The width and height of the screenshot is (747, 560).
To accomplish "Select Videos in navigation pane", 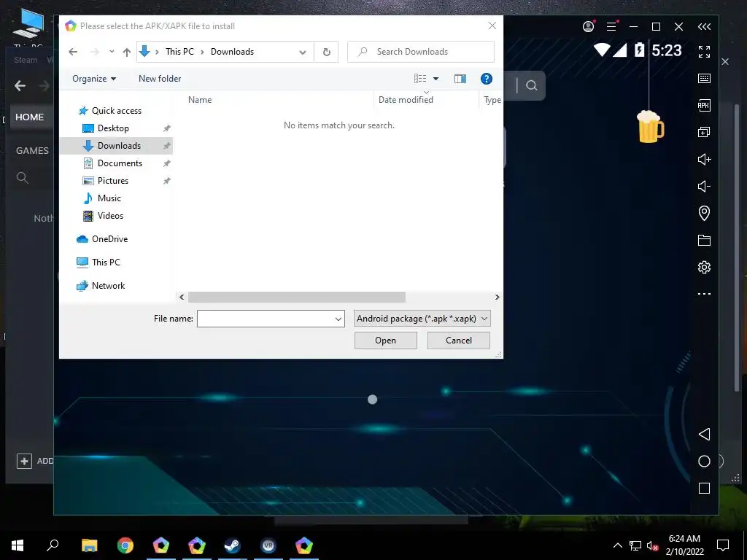I will 110,216.
